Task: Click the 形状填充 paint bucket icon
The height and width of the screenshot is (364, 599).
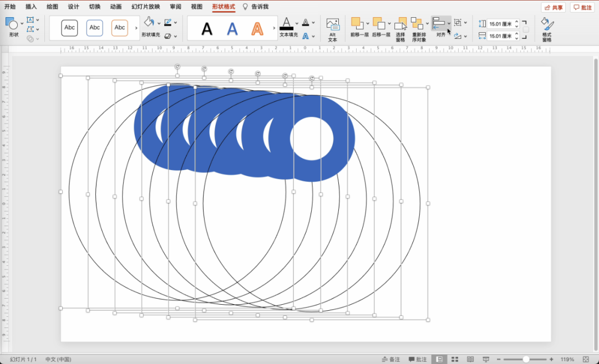Action: [x=149, y=22]
